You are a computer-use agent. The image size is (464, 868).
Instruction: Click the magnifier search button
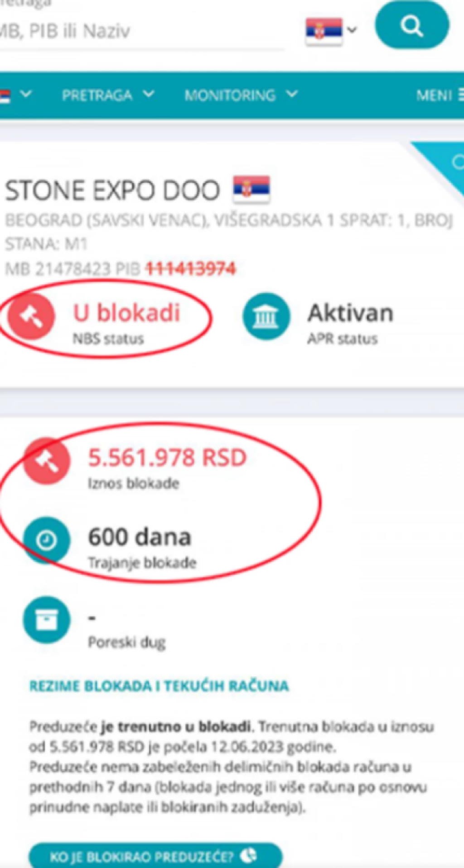click(x=412, y=25)
